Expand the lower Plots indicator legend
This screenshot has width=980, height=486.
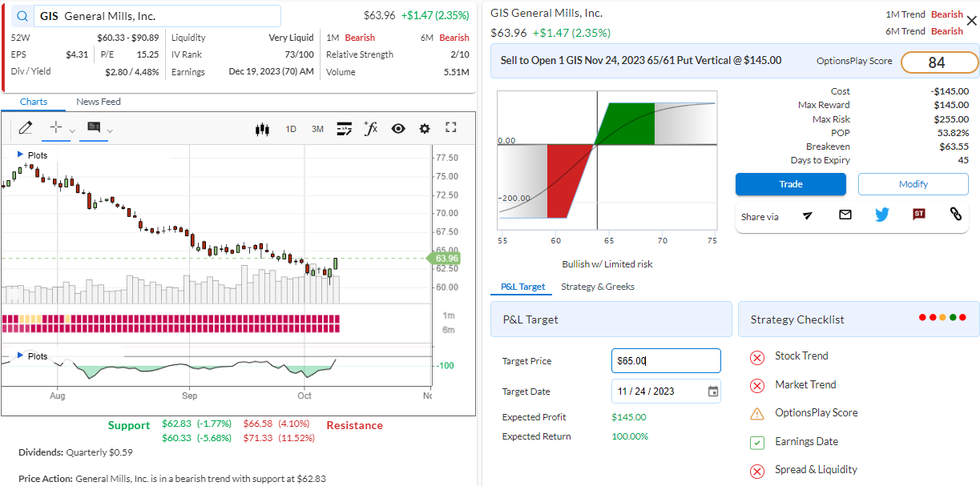(33, 355)
